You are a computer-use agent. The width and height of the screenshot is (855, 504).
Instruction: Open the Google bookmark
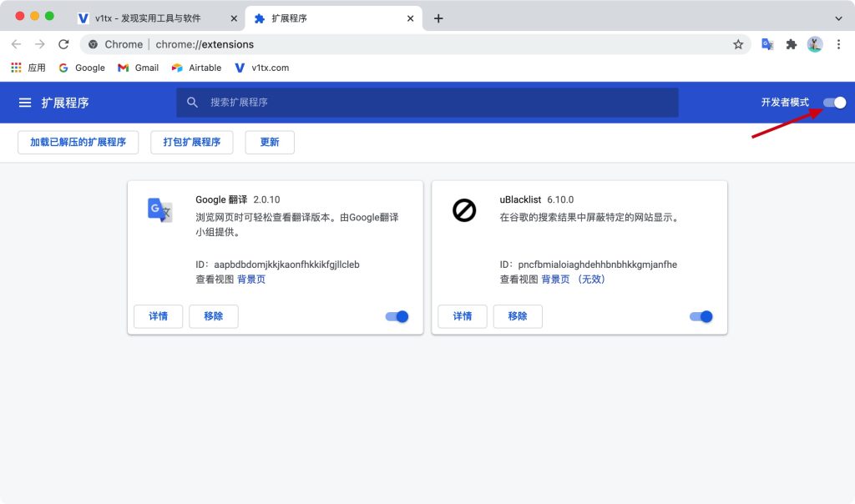(x=83, y=68)
